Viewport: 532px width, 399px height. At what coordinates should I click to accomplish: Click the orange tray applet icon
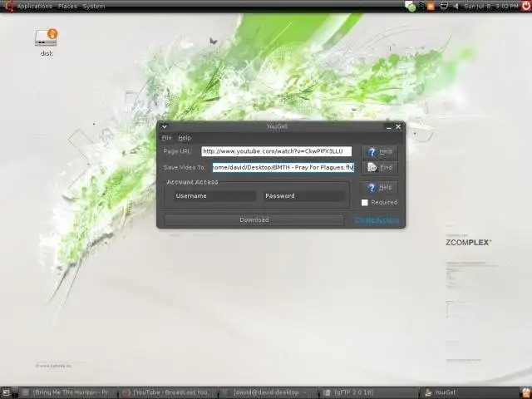tap(431, 6)
